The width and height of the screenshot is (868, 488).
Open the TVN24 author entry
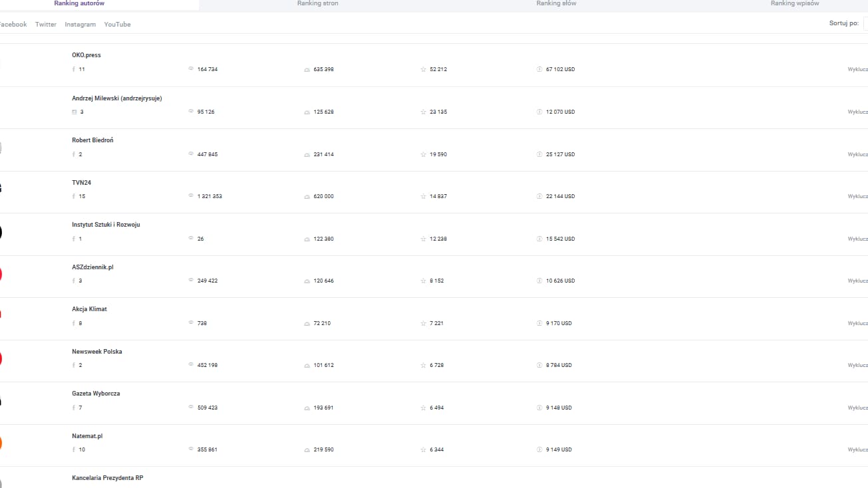pyautogui.click(x=81, y=182)
